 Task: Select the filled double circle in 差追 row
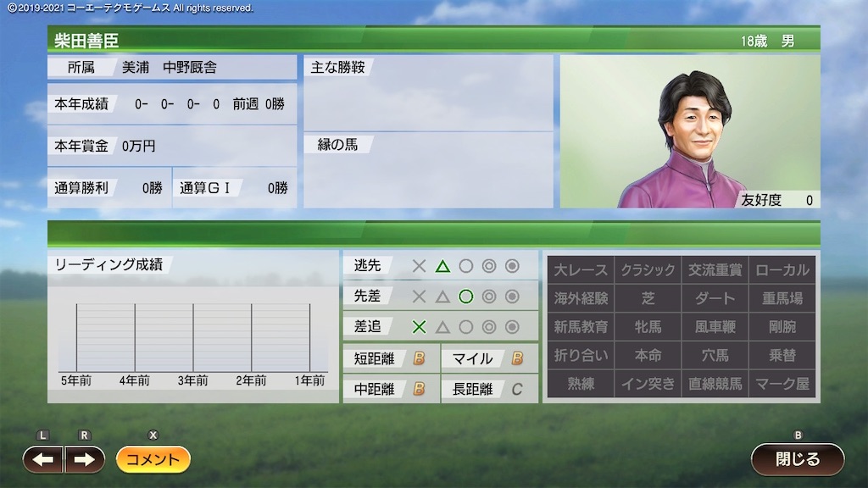tap(512, 327)
